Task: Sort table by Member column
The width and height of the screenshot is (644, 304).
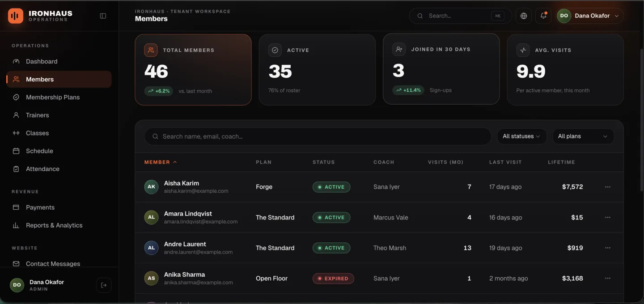Action: point(161,162)
